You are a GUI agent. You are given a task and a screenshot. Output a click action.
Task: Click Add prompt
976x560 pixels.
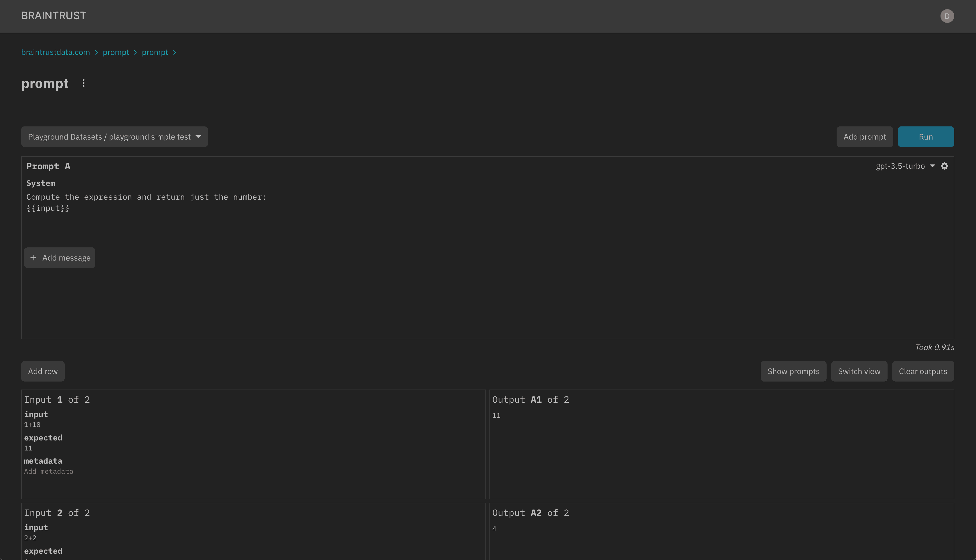[864, 136]
